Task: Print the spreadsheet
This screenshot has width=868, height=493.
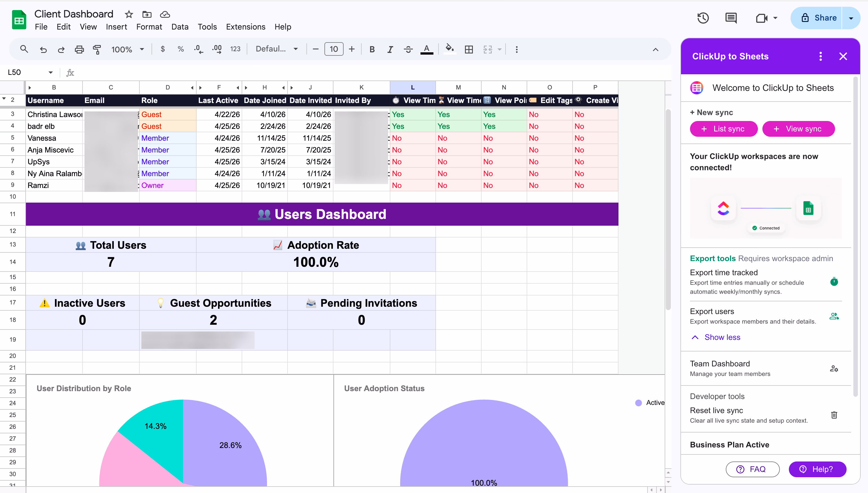Action: [x=79, y=50]
